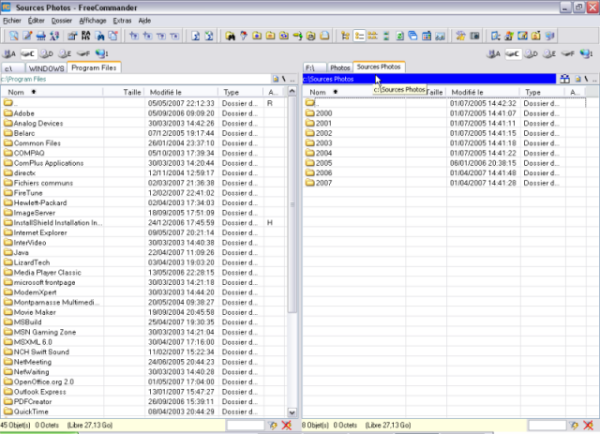Click the properties icon in toolbar
This screenshot has width=600, height=434.
(x=72, y=36)
